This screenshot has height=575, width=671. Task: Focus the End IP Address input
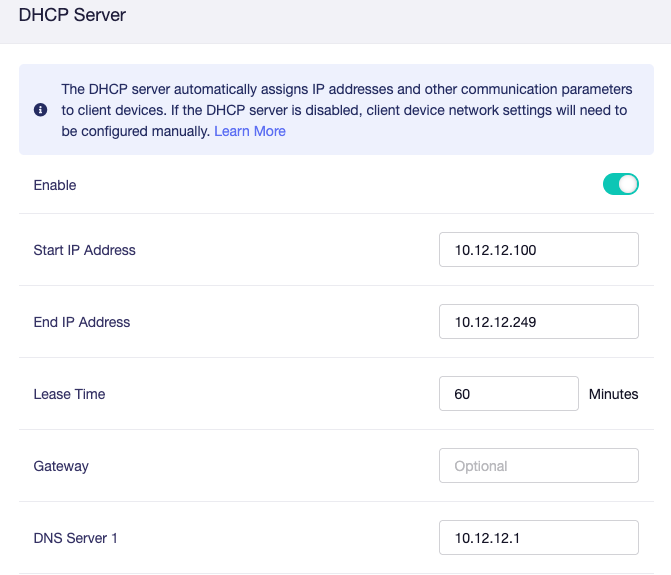coord(538,322)
